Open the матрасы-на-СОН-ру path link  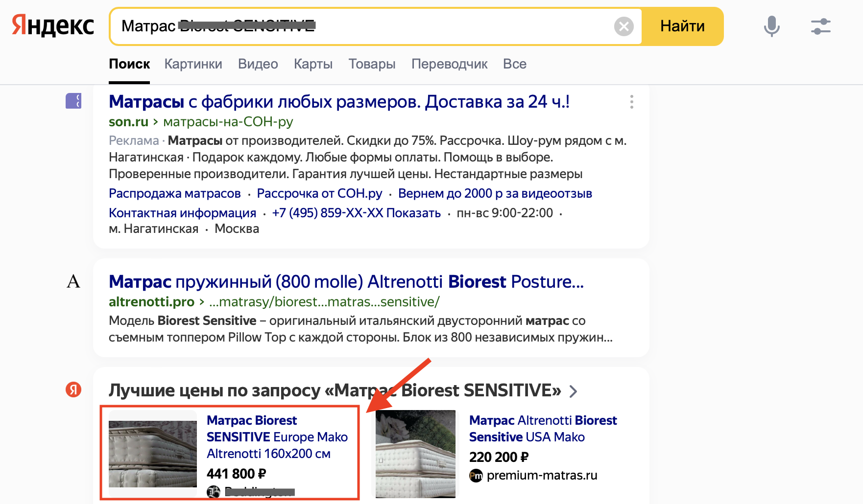(228, 122)
